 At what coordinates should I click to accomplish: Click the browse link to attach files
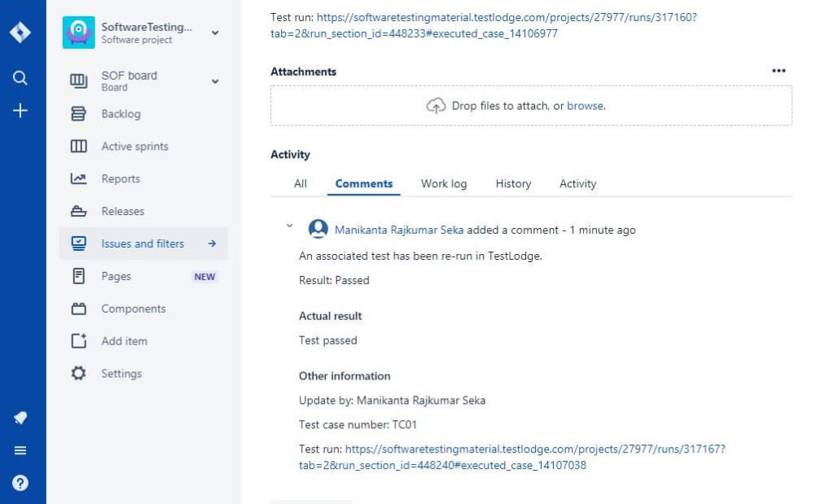(587, 106)
